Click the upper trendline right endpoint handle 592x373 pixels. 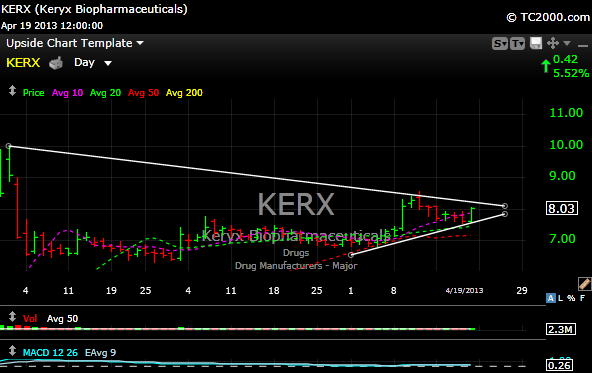505,206
